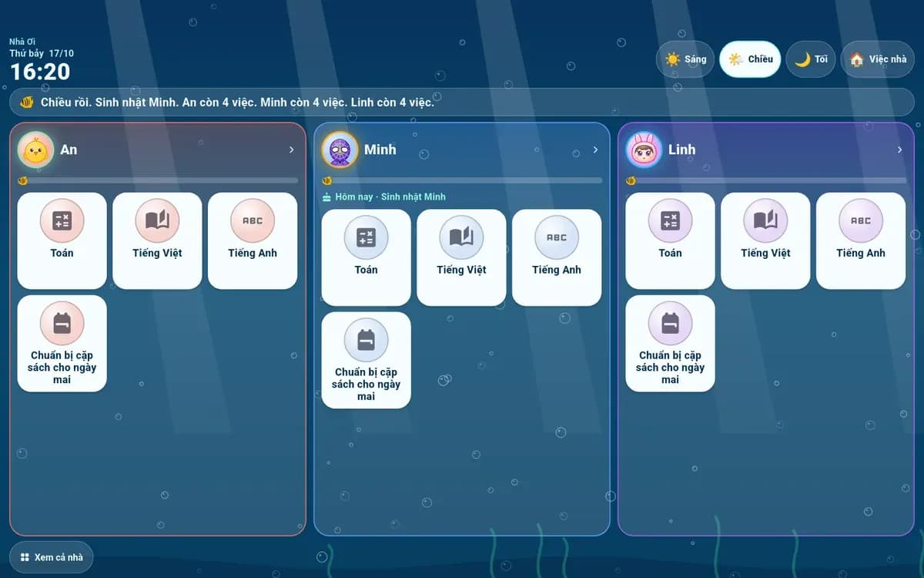Click Linh's progress bar
Image resolution: width=924 pixels, height=578 pixels.
pos(766,180)
